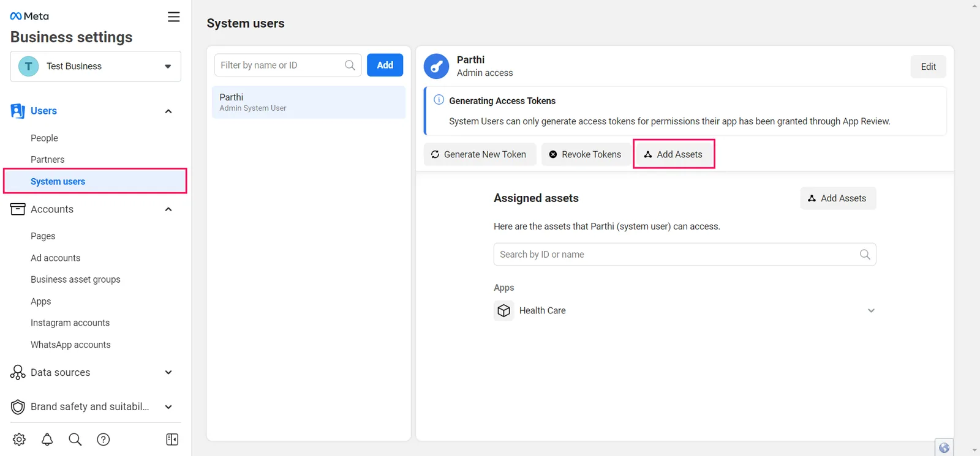Expand the Health Care app row chevron
The image size is (980, 456).
coord(871,311)
